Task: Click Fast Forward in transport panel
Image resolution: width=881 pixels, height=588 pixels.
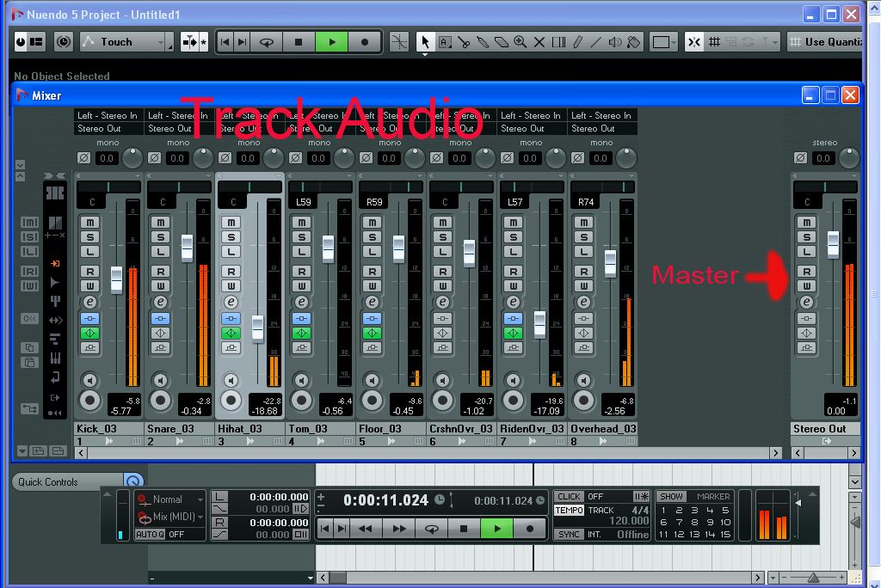Action: coord(399,529)
